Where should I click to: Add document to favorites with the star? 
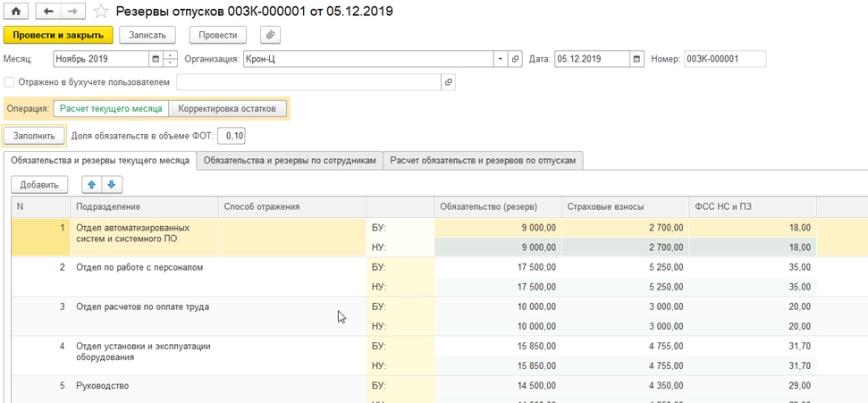point(101,12)
